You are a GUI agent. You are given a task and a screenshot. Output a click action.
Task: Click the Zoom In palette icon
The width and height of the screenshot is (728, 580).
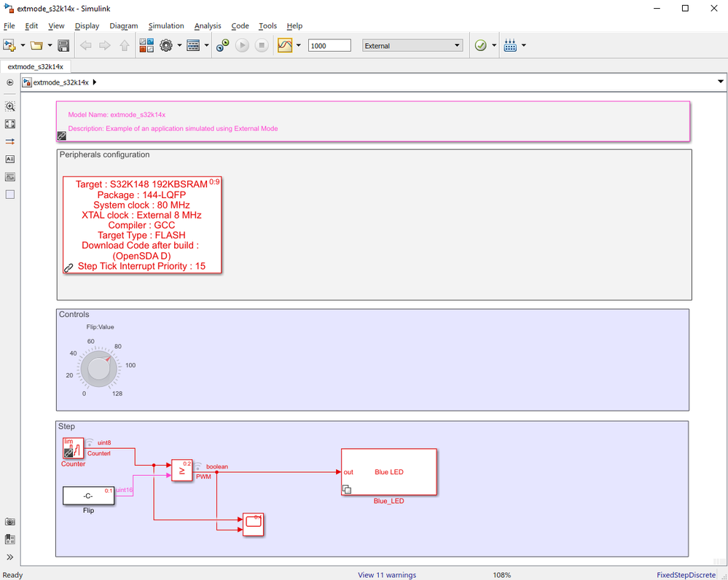pos(9,106)
